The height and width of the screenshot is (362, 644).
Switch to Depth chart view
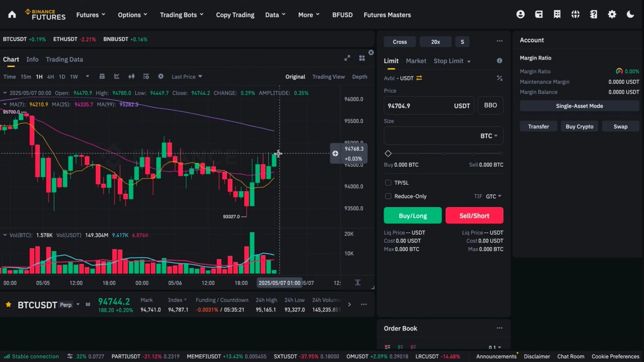[360, 77]
